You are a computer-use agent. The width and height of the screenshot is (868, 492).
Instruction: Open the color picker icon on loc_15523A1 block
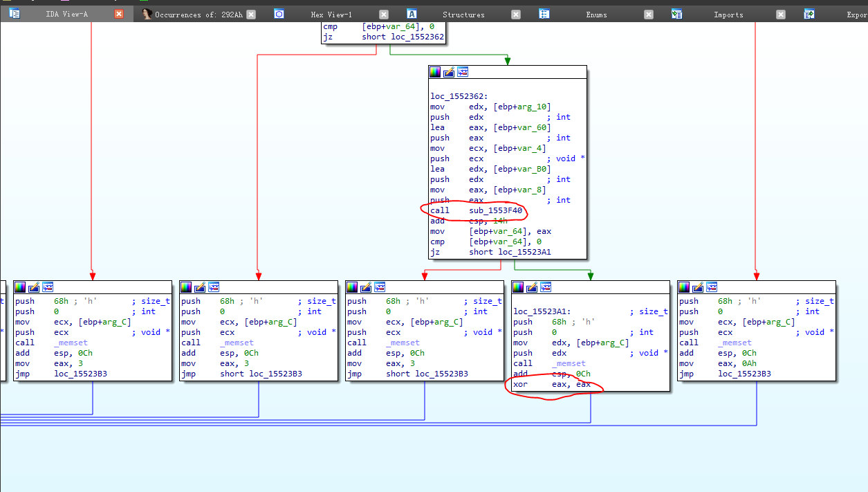click(x=518, y=287)
